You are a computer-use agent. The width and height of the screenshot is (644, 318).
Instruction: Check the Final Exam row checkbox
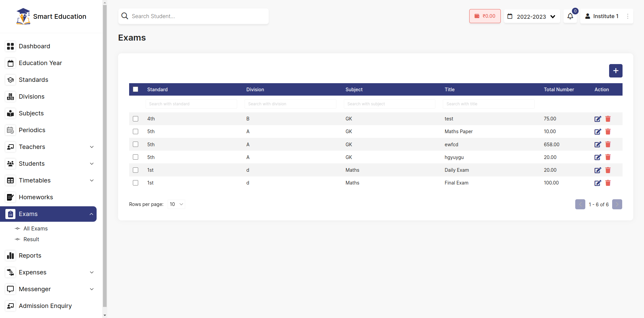(x=136, y=183)
